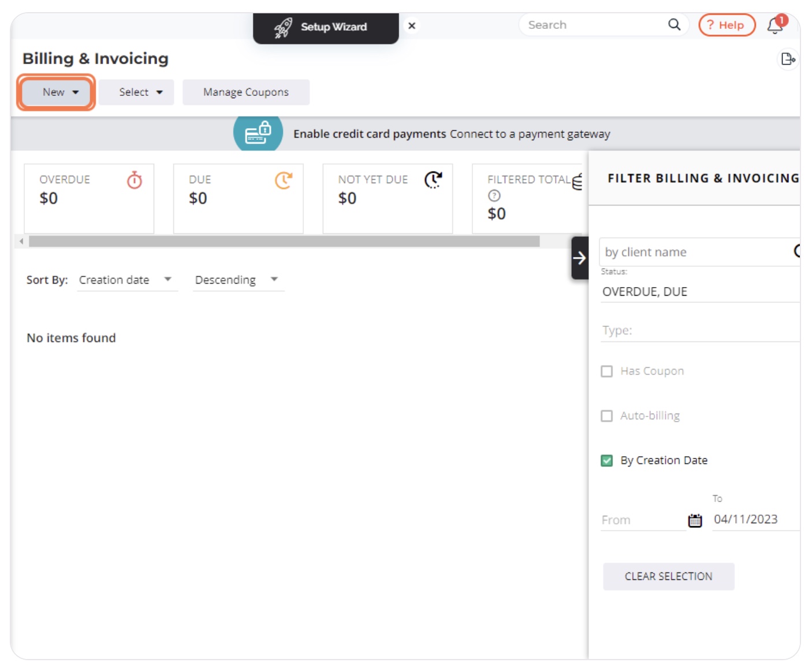This screenshot has height=670, width=812.
Task: Open the Descending sort order dropdown
Action: [238, 280]
